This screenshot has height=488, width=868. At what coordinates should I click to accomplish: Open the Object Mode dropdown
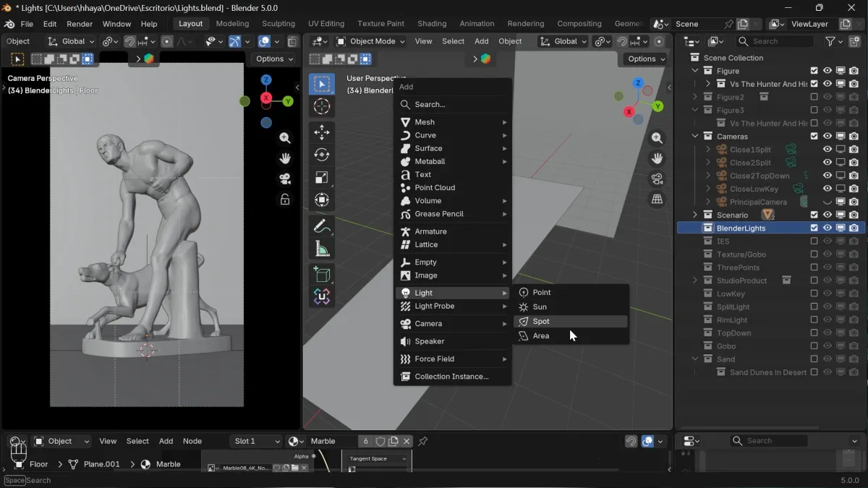[x=370, y=41]
